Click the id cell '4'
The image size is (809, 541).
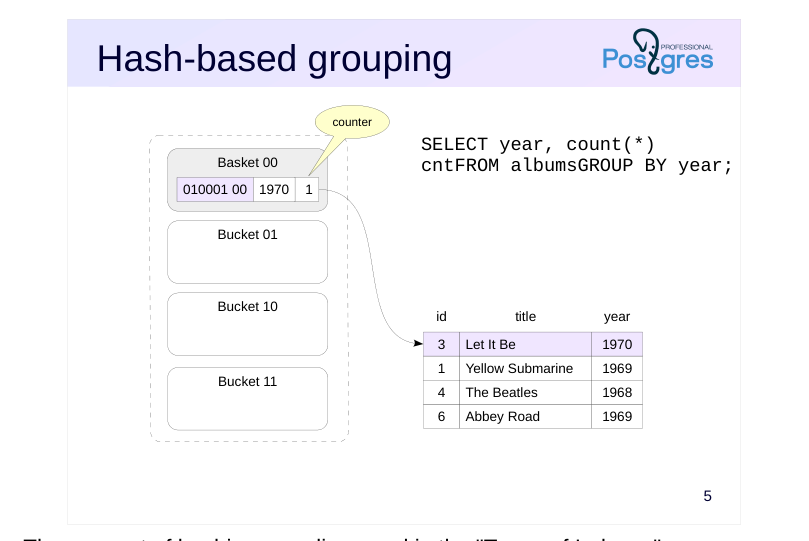pos(441,392)
